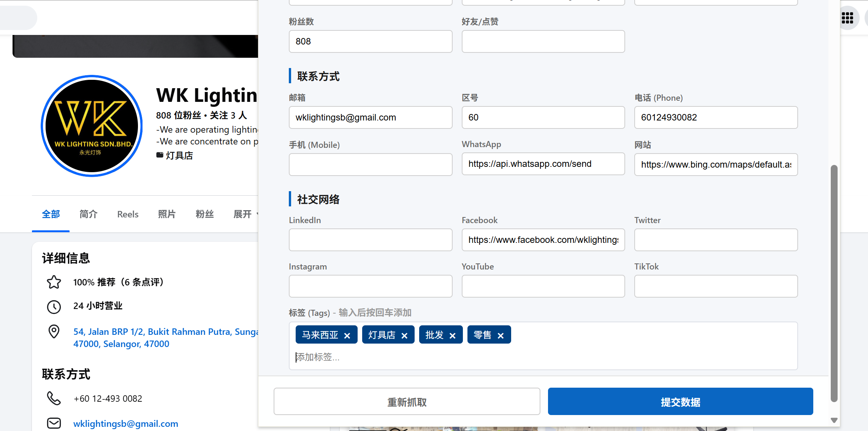Click the 808 位粉丝 follower count
868x431 pixels.
click(x=178, y=115)
